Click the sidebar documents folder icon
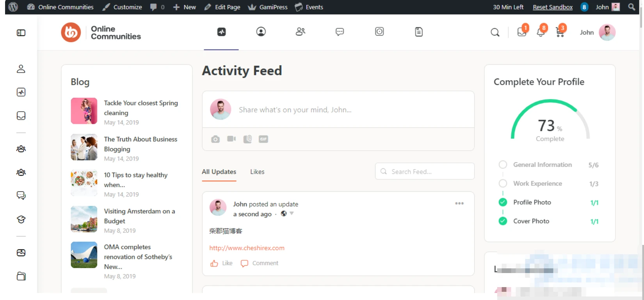The image size is (644, 300). [x=21, y=276]
